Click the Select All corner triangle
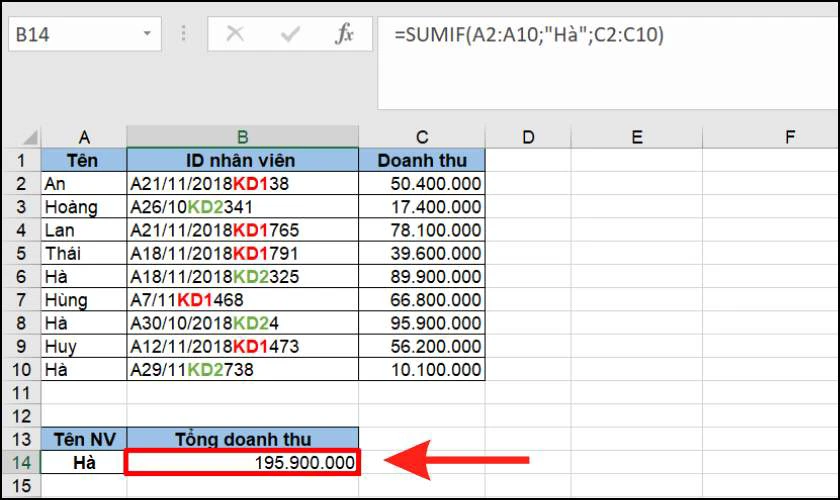Viewport: 840px width, 500px height. coord(30,138)
